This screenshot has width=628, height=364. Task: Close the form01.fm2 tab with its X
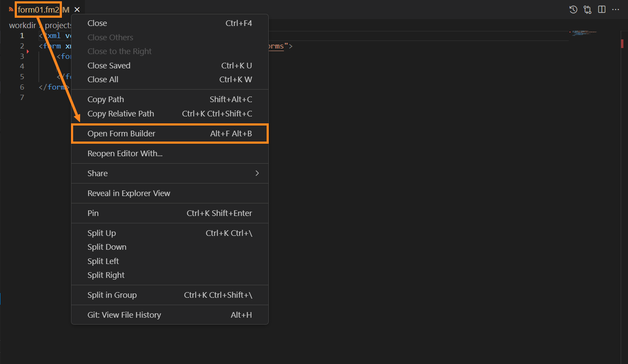[x=77, y=9]
